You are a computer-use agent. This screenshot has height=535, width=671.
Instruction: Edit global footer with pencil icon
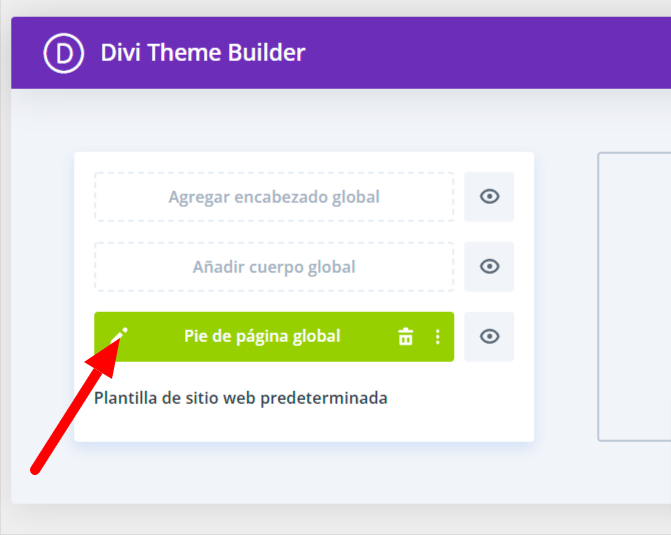[119, 336]
